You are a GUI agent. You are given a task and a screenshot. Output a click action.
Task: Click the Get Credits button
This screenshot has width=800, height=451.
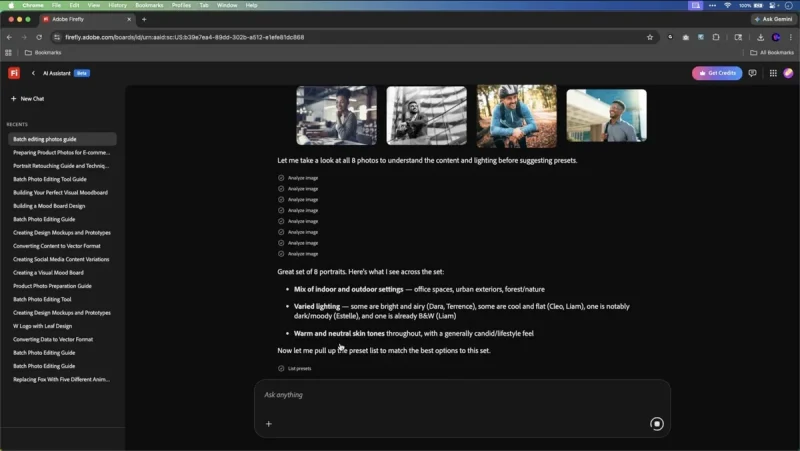pyautogui.click(x=717, y=73)
